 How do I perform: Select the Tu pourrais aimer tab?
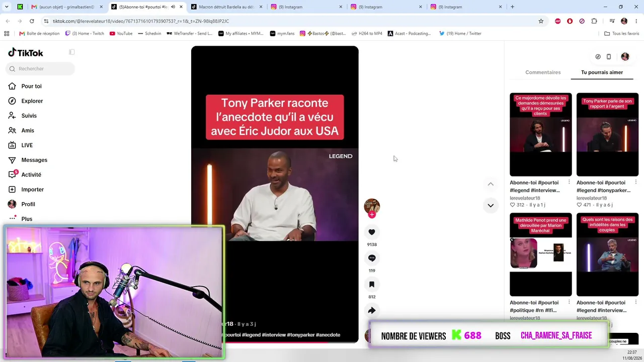point(602,72)
